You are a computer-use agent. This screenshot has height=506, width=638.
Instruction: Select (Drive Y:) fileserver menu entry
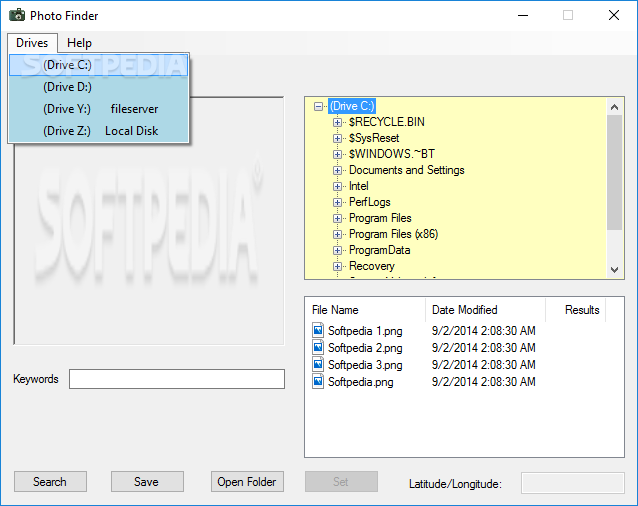pos(99,109)
